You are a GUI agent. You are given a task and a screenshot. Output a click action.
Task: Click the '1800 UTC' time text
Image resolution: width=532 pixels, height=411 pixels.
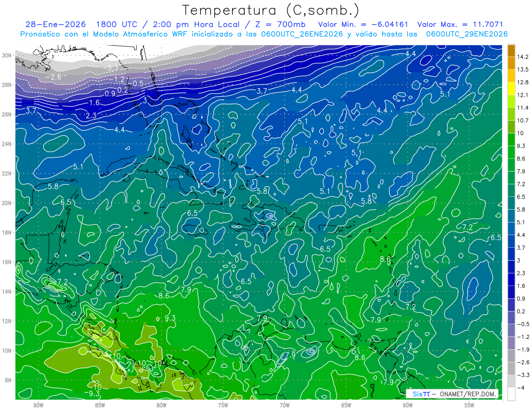tap(117, 24)
